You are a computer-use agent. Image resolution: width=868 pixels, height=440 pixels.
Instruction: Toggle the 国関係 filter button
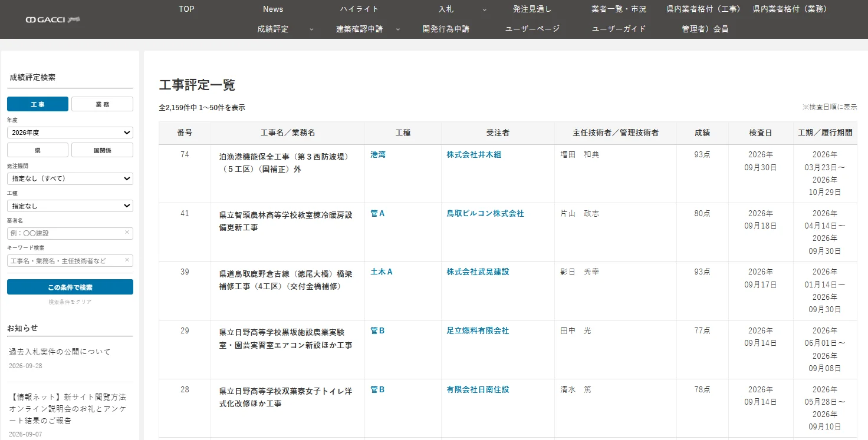[x=102, y=150]
